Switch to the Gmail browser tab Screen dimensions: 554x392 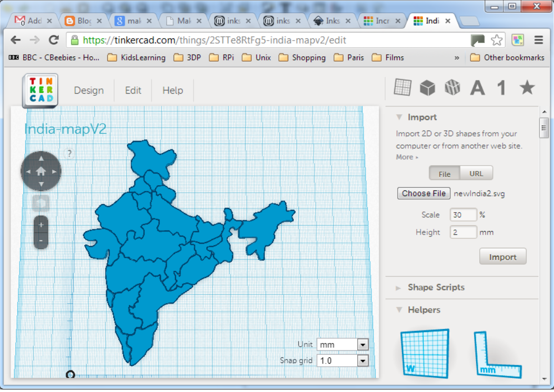point(33,21)
